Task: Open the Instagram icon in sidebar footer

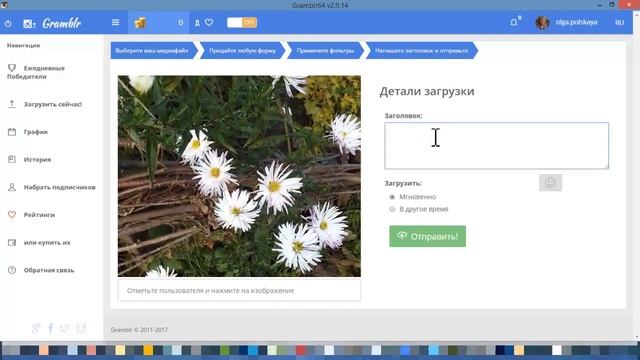Action: 81,328
